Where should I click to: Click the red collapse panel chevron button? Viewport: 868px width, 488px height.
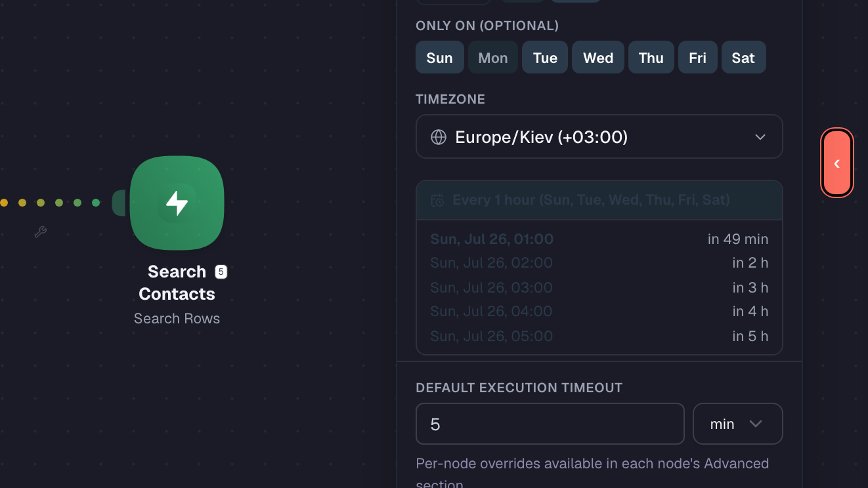[837, 163]
